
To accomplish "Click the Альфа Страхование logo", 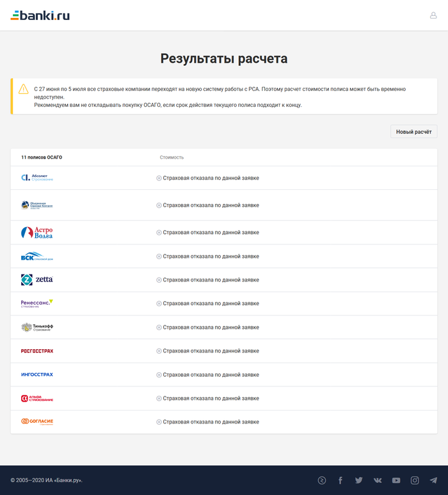I will [37, 398].
